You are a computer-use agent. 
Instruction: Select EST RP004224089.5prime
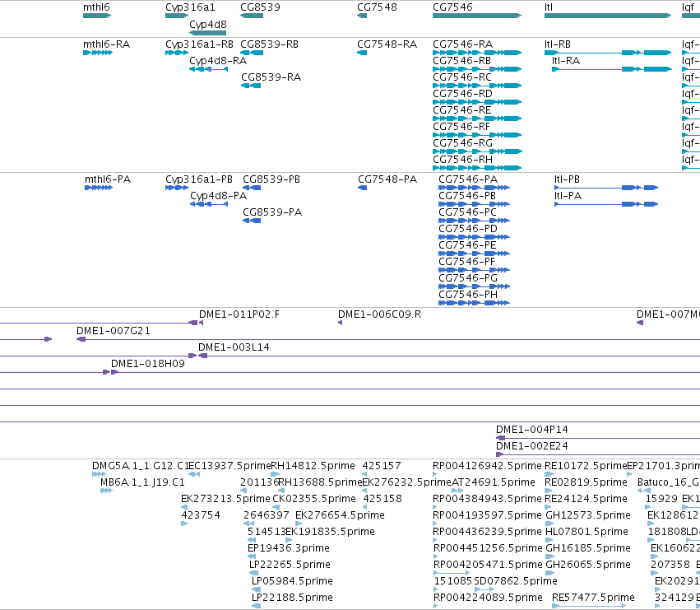tap(435, 606)
